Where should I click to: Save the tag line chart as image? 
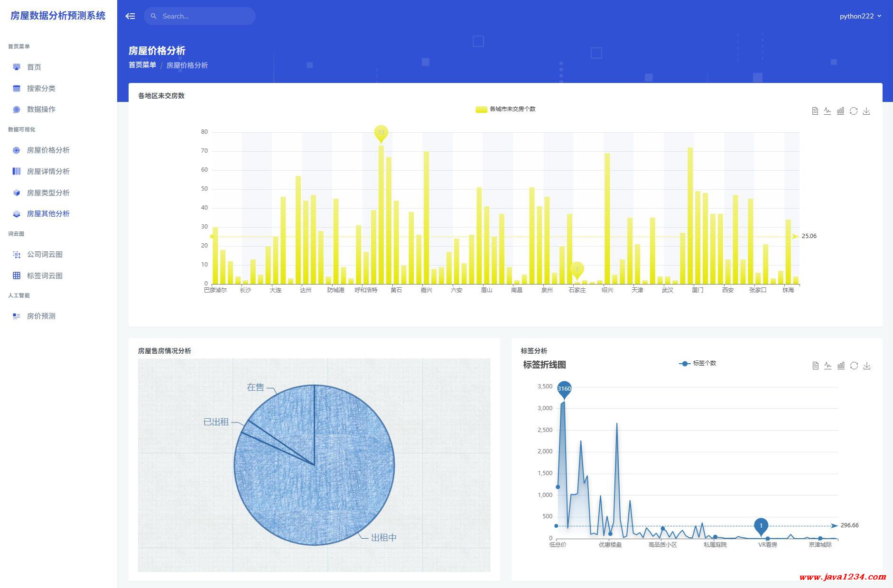pyautogui.click(x=867, y=366)
